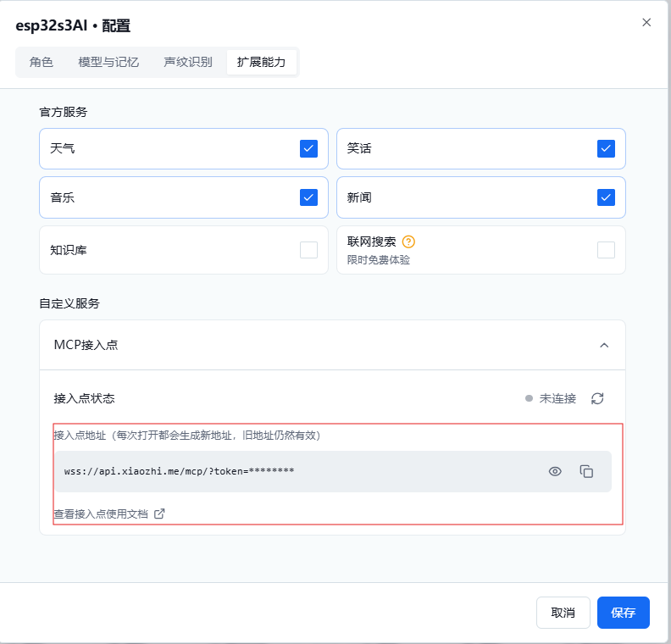Switch to the 声纹识别 tab
Viewport: 671px width, 644px height.
(x=188, y=62)
